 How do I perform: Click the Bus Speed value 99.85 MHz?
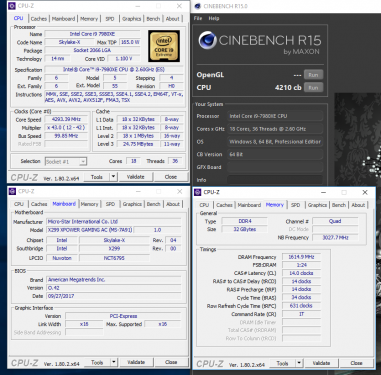pos(66,136)
